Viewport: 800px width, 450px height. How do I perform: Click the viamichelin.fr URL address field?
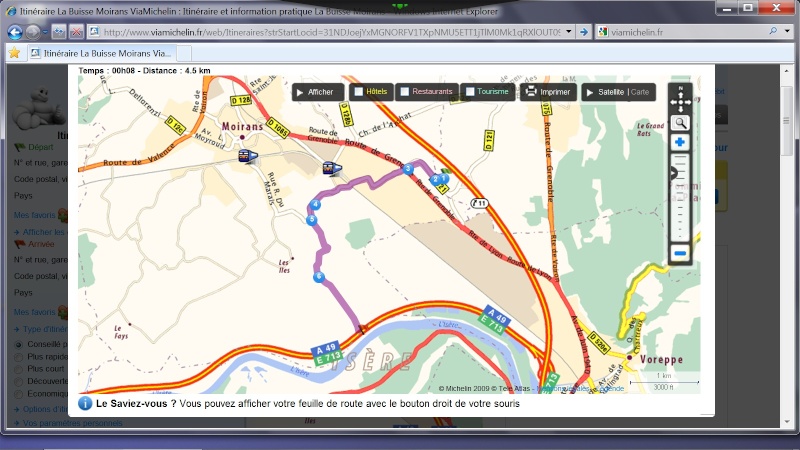pyautogui.click(x=332, y=32)
